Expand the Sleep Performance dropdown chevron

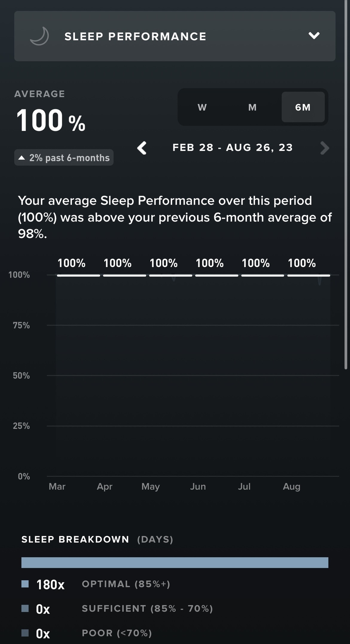point(314,36)
